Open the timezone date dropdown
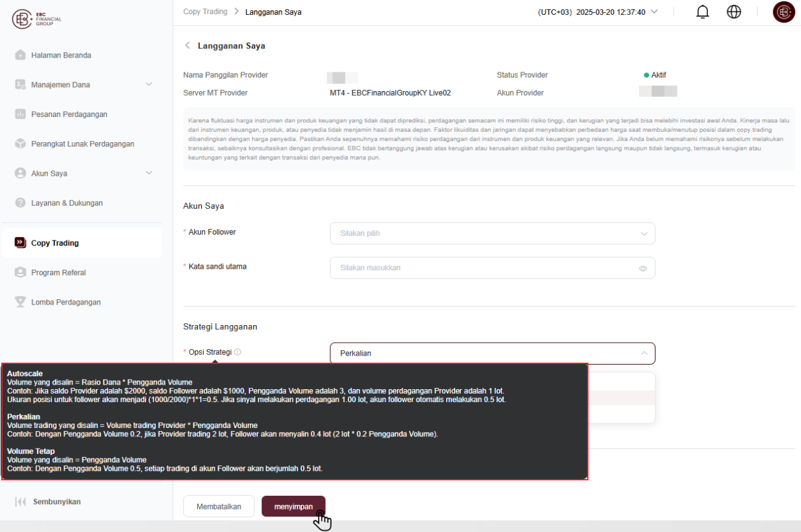 click(597, 12)
